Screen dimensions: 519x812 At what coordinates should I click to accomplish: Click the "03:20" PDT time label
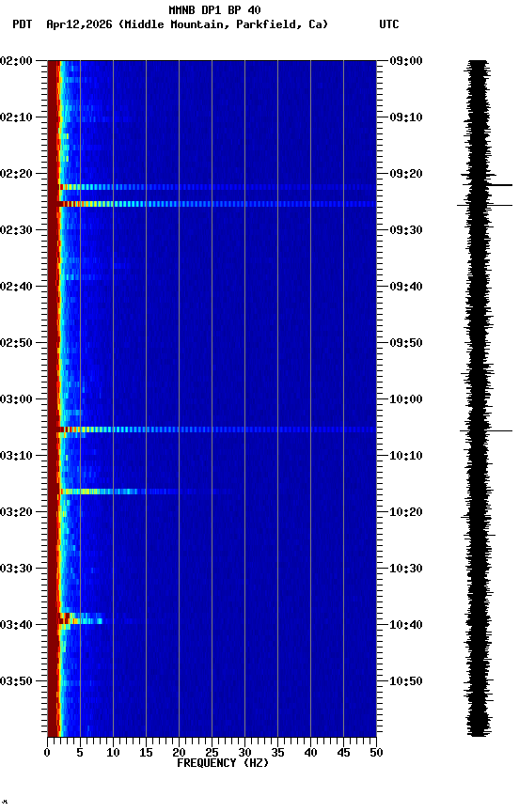[16, 512]
